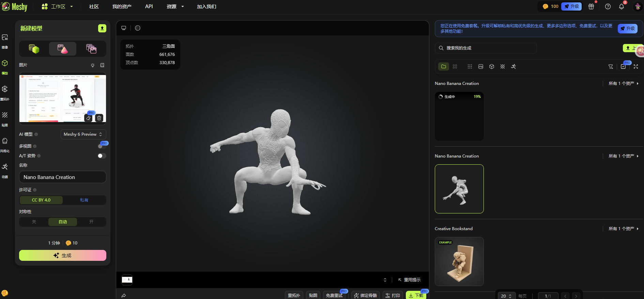Select the image-to-3D mode icon
This screenshot has height=299, width=644.
63,49
